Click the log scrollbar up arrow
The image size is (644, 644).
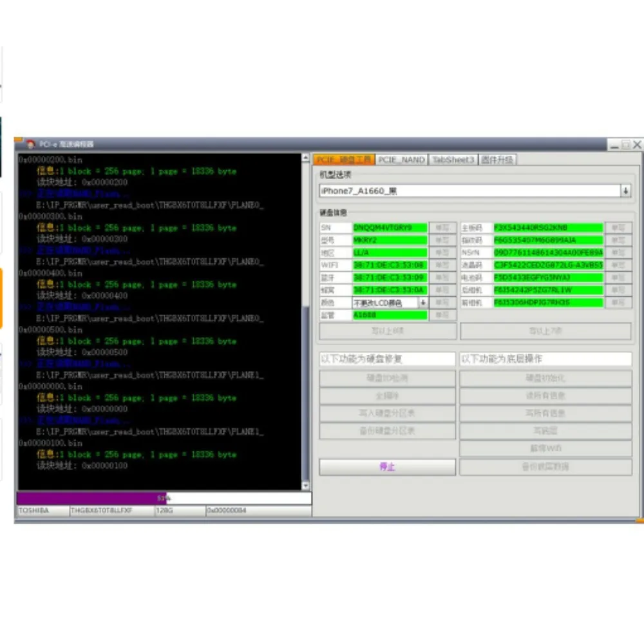[305, 158]
